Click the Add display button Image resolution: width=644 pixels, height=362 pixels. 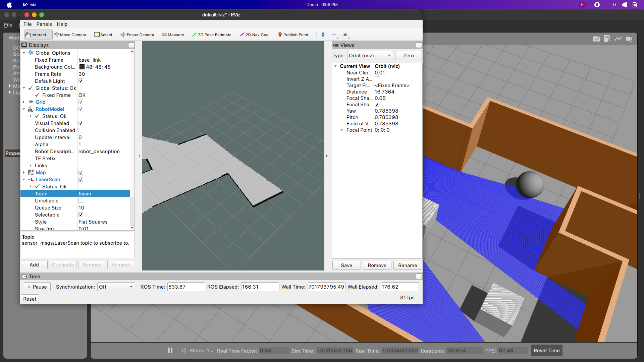click(x=34, y=265)
